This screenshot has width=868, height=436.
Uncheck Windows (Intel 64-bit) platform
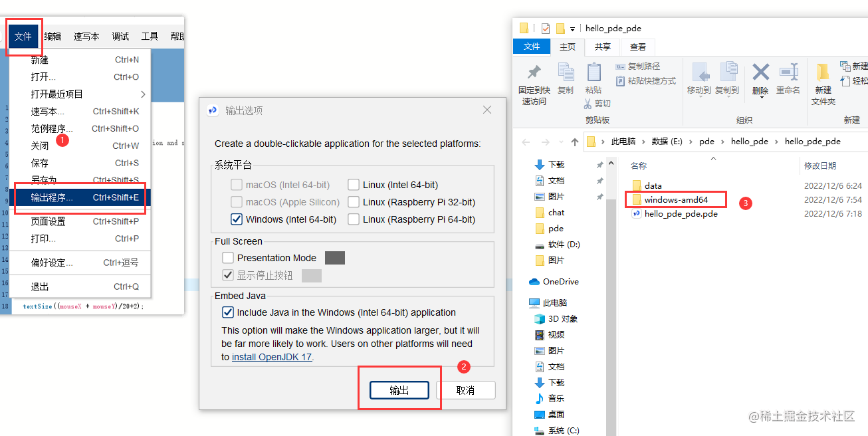point(237,219)
